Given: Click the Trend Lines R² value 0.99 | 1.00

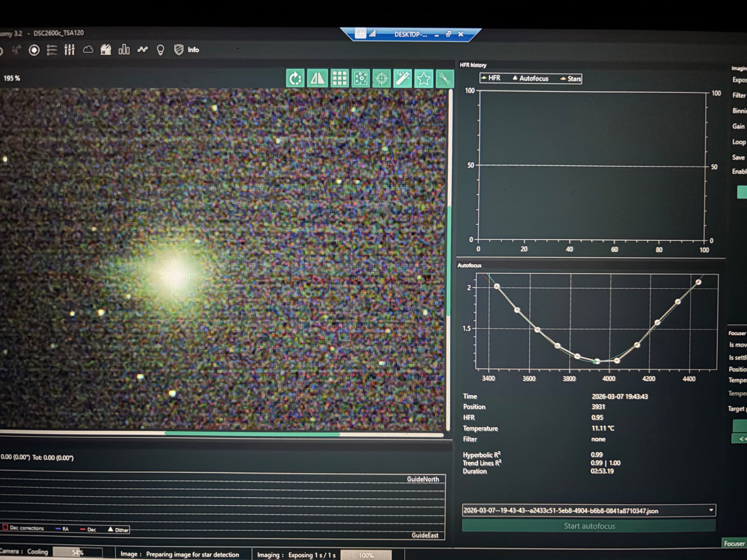Looking at the screenshot, I should (x=605, y=463).
